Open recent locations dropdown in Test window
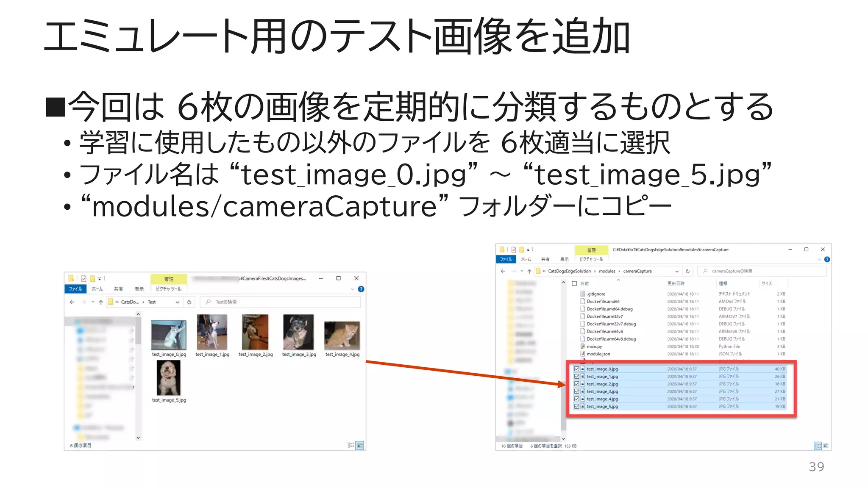868x488 pixels. tap(93, 302)
